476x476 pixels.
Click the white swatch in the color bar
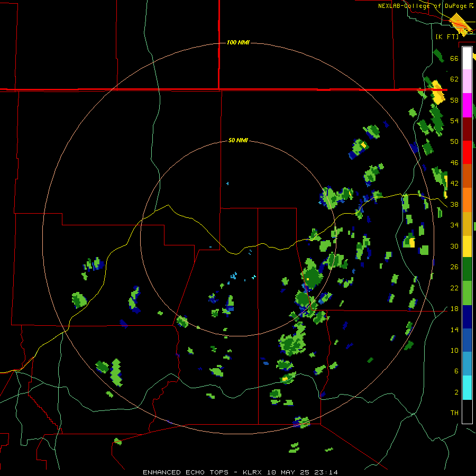coord(467,58)
